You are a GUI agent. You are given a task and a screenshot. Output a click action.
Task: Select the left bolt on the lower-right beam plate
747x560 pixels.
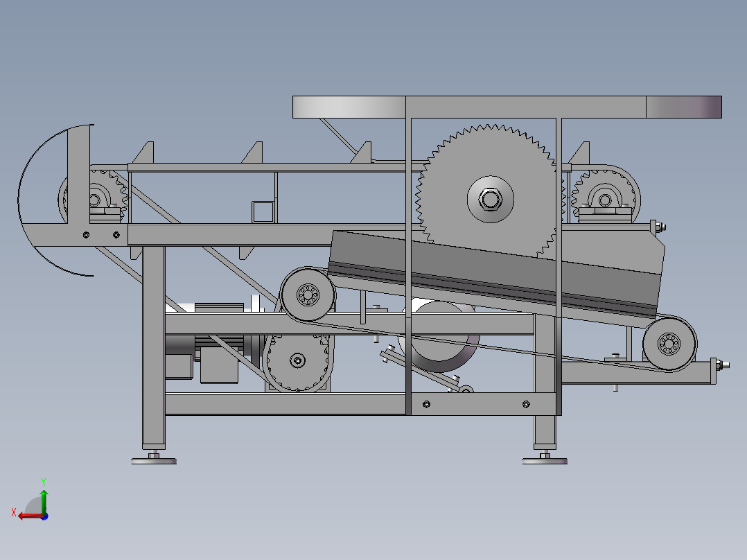pyautogui.click(x=426, y=404)
